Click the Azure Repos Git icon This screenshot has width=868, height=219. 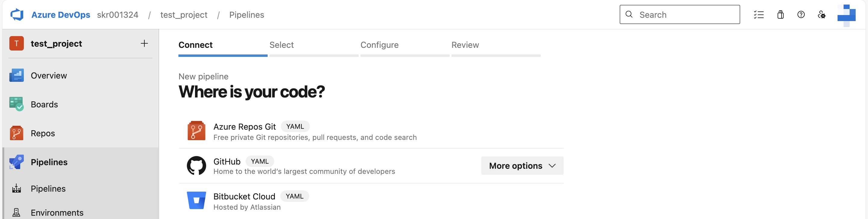point(197,131)
